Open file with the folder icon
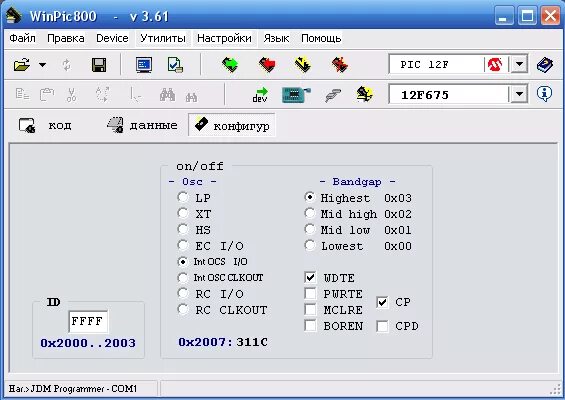 (22, 65)
